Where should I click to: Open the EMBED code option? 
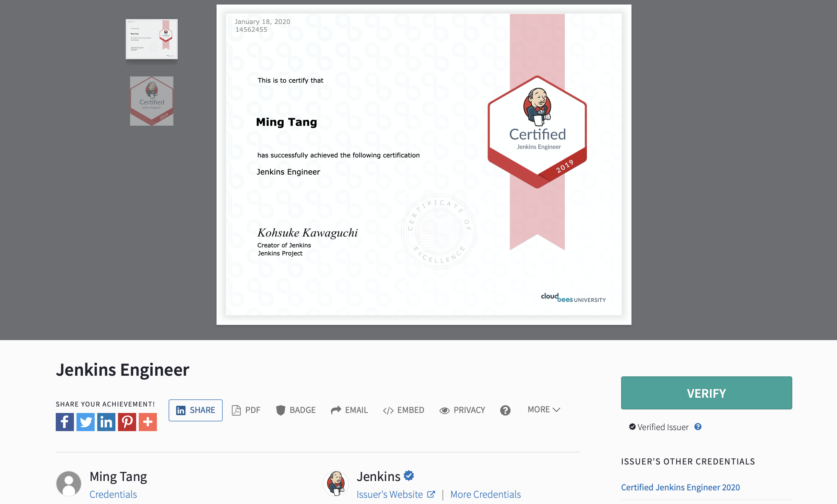(404, 410)
